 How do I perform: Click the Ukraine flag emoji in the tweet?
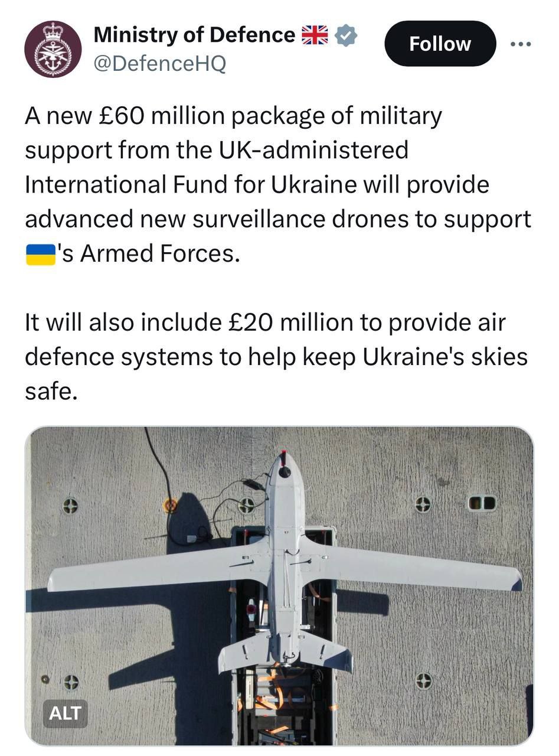[x=40, y=254]
